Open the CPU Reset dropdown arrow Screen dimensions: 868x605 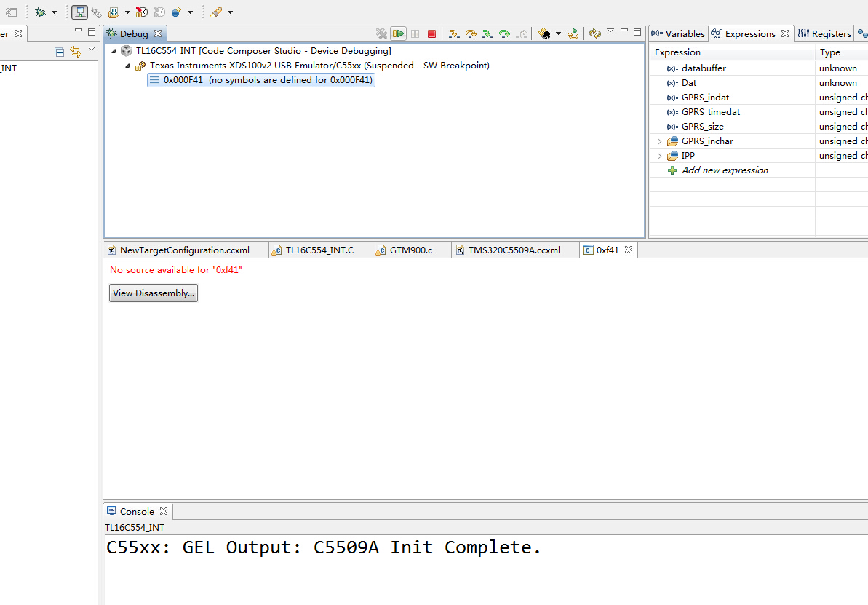point(558,33)
